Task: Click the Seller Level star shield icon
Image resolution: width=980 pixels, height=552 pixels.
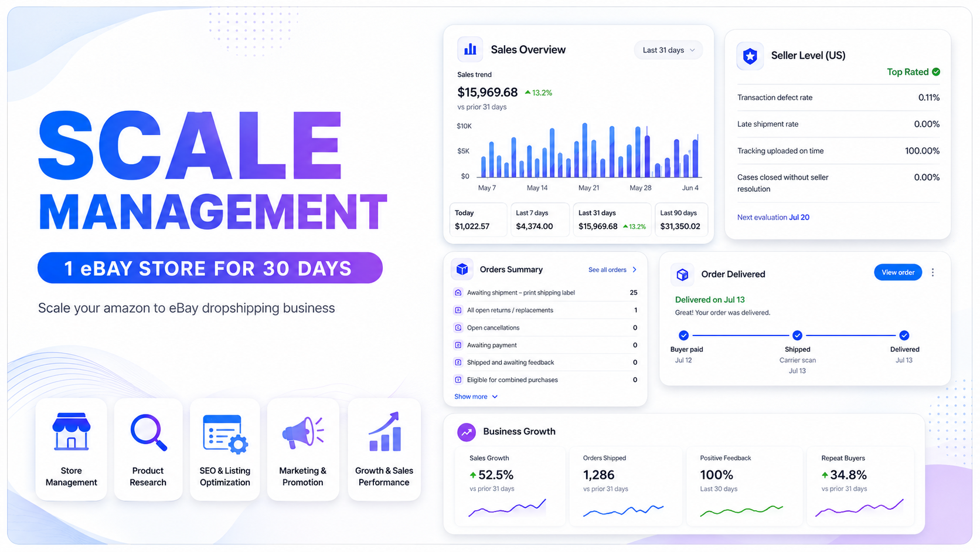Action: (750, 56)
